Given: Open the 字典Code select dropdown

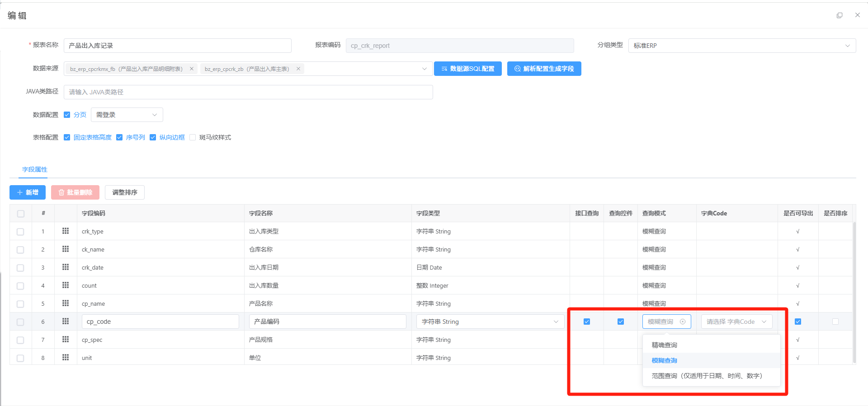Looking at the screenshot, I should pos(736,322).
